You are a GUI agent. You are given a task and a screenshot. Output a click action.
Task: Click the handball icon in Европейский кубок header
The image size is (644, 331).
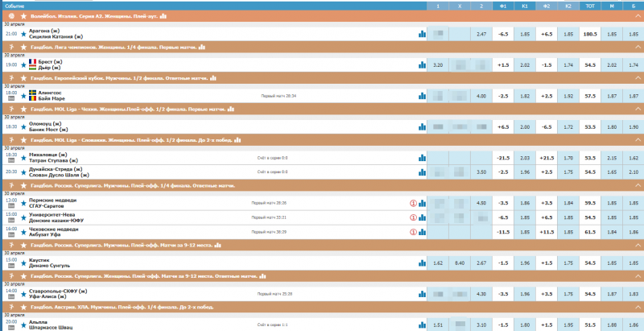[x=9, y=78]
